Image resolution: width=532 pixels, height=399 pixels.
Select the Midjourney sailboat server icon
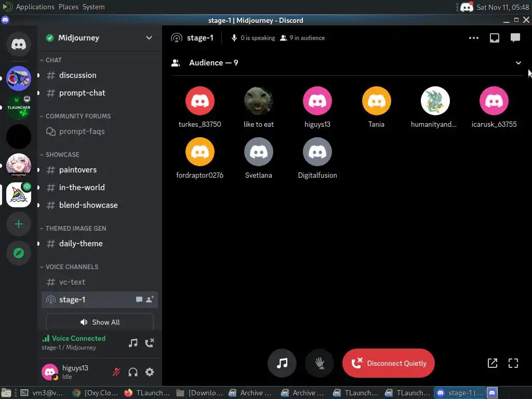tap(19, 195)
